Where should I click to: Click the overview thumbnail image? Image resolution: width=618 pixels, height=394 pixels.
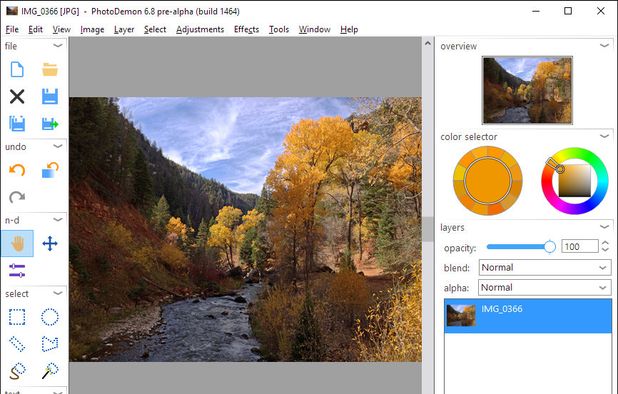[x=527, y=90]
